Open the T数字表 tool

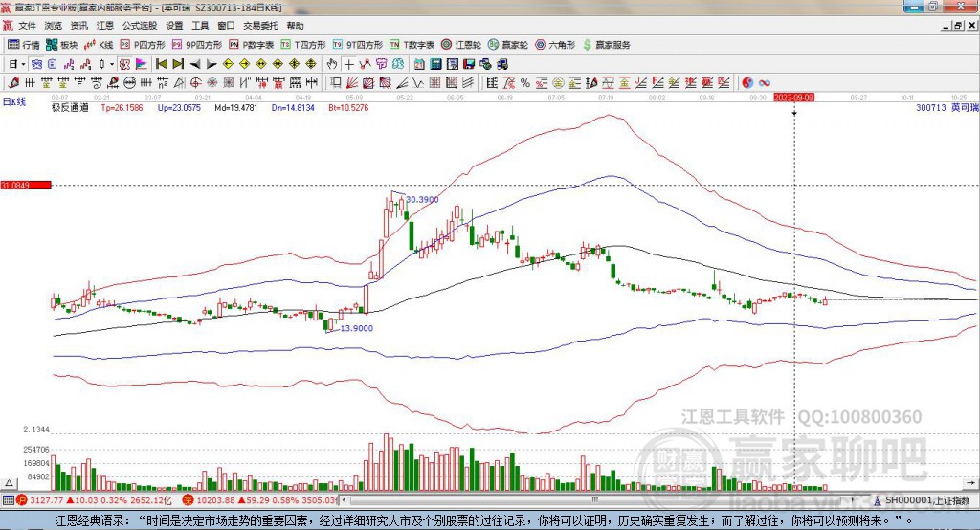[x=412, y=45]
